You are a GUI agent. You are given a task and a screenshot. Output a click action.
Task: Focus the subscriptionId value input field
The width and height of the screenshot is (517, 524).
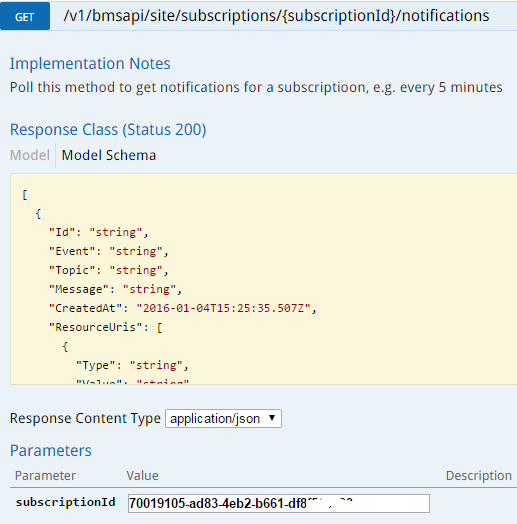point(279,503)
